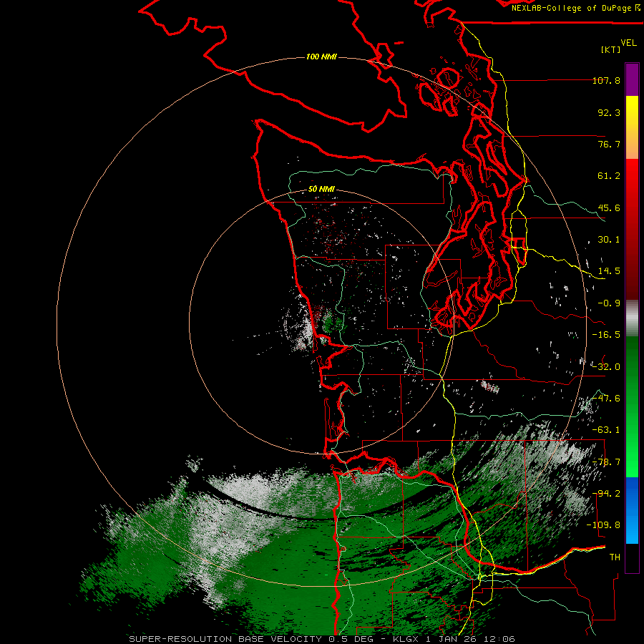Click the -78.7 scale value
The image size is (644, 644).
tap(606, 462)
